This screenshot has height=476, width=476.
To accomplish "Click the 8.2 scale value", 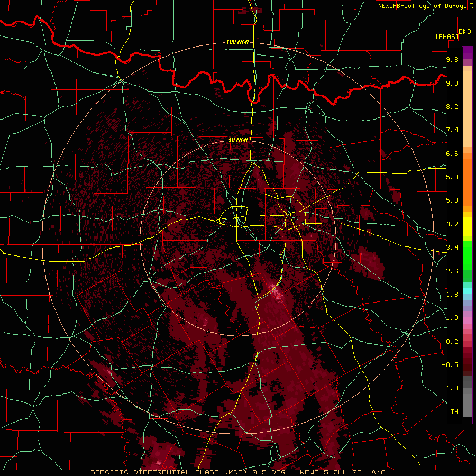I will pos(452,106).
